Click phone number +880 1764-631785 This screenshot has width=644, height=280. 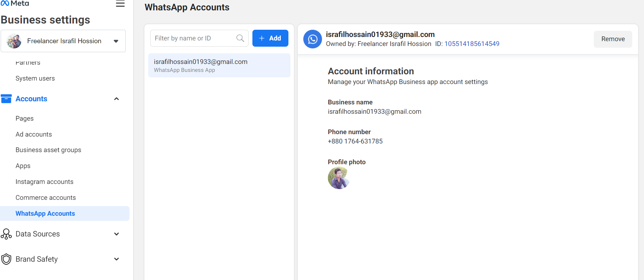coord(355,141)
